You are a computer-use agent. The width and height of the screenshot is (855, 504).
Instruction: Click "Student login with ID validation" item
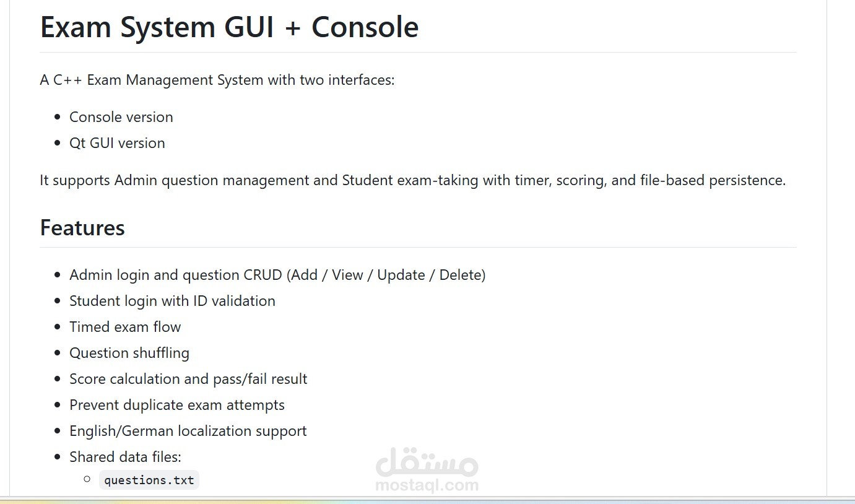[172, 301]
